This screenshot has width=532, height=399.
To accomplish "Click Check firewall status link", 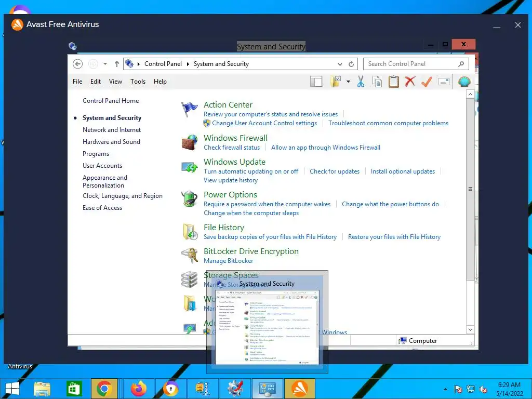I will click(232, 148).
